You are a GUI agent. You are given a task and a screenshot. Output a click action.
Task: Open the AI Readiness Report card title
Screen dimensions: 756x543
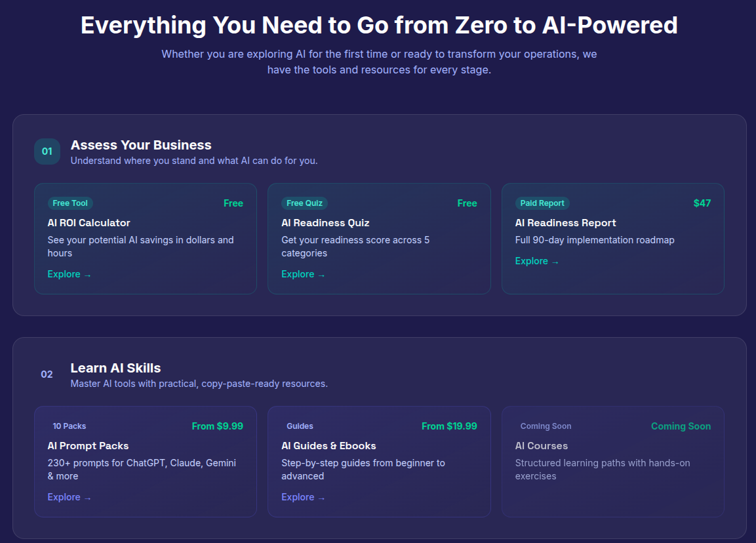pos(566,223)
